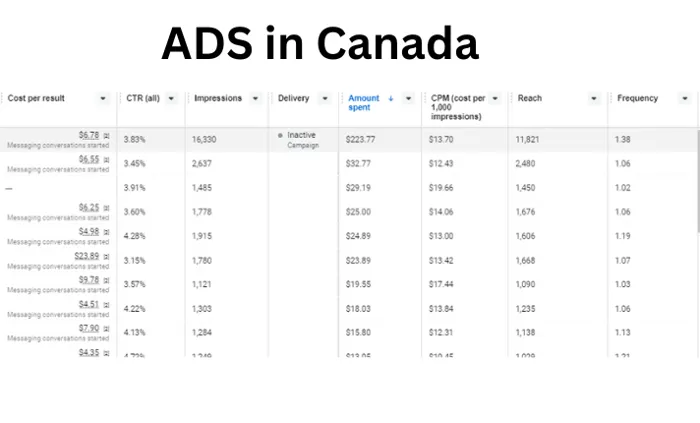The width and height of the screenshot is (700, 423).
Task: Toggle the Amount spent sort direction arrow
Action: coord(391,98)
